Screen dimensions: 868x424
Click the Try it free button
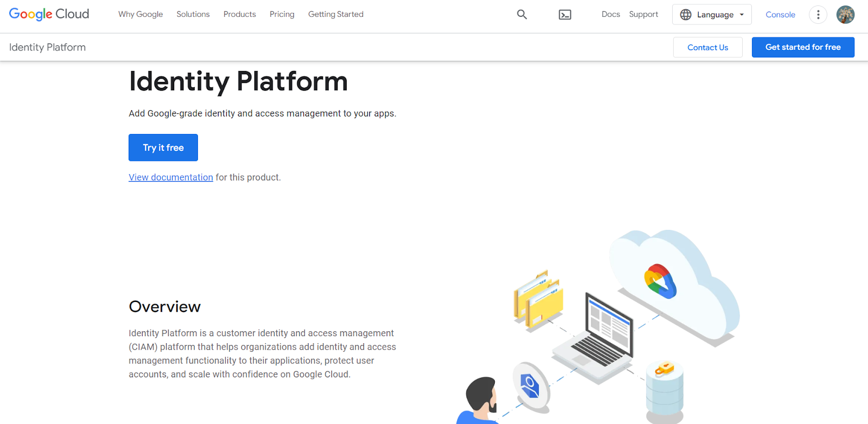(x=163, y=147)
